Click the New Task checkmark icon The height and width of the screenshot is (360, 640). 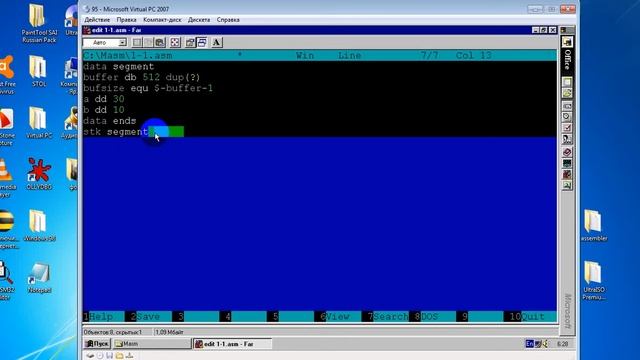(567, 128)
